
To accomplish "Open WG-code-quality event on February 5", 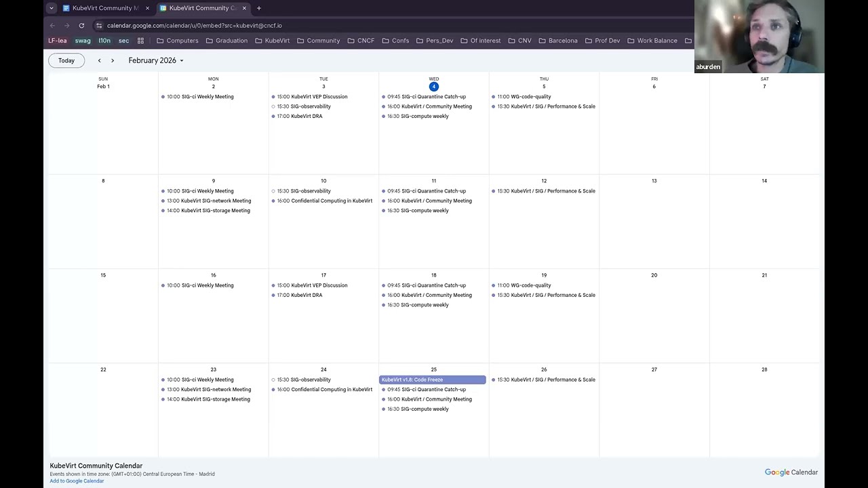I will [x=521, y=97].
